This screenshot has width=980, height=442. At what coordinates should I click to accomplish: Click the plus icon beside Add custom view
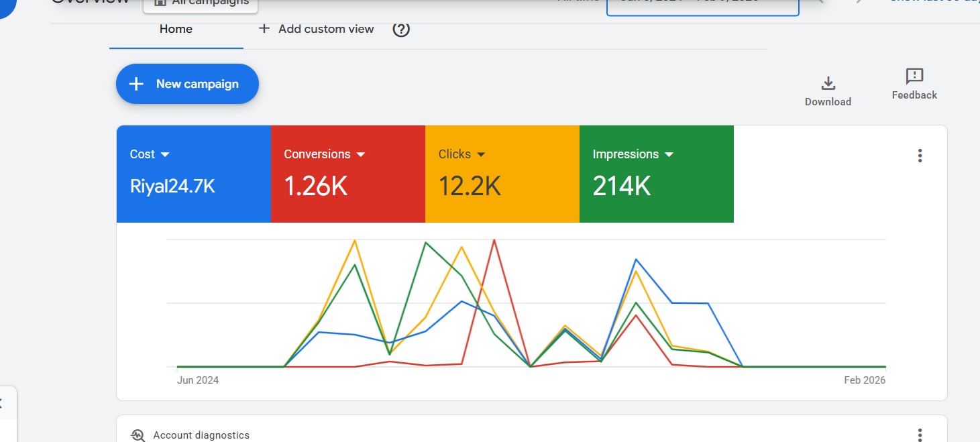point(264,29)
